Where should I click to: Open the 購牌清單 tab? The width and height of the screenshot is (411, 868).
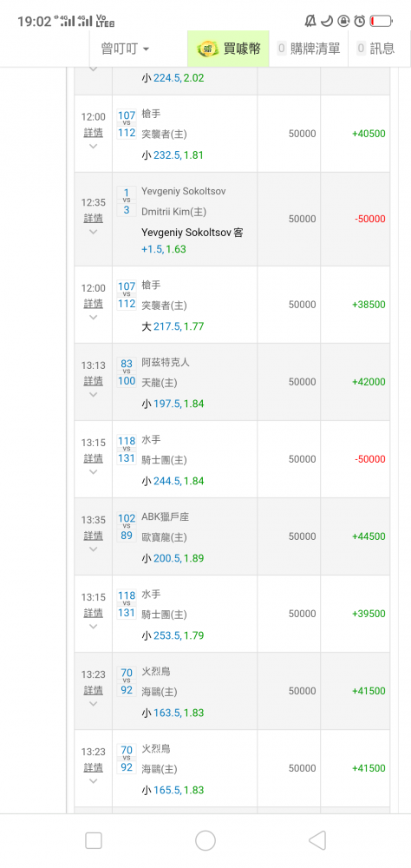309,49
